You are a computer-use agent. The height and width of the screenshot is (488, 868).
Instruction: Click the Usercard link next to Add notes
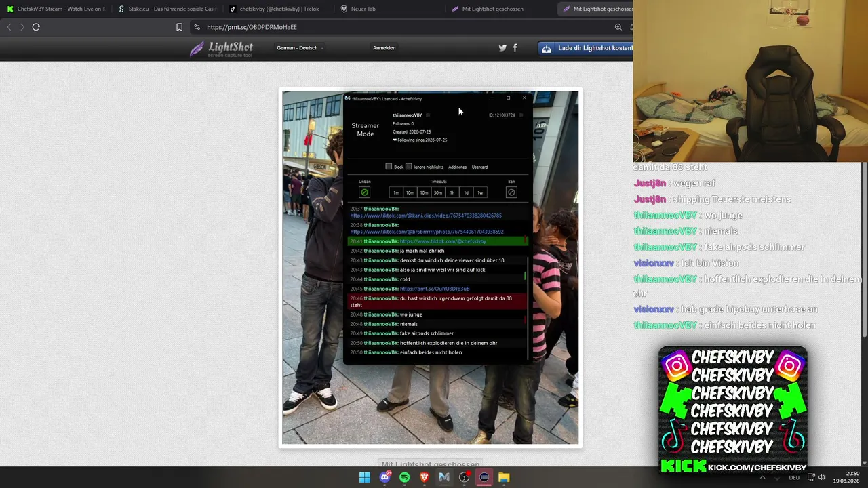coord(479,167)
